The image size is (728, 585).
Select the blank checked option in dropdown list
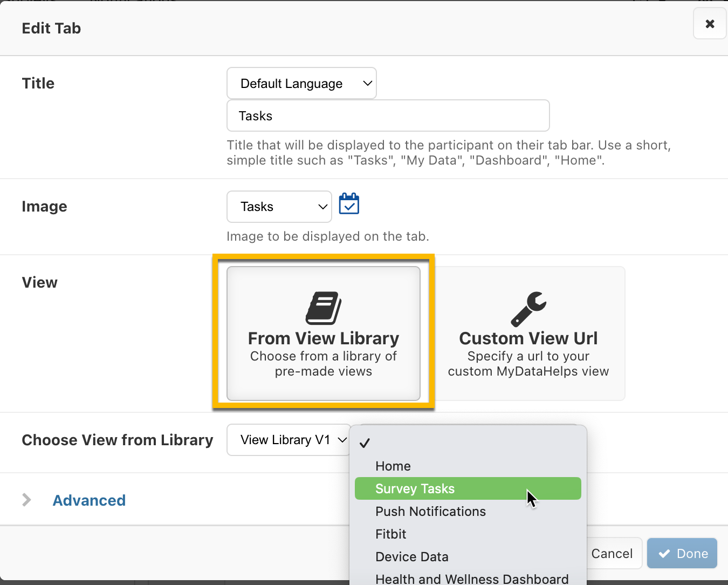click(x=468, y=443)
